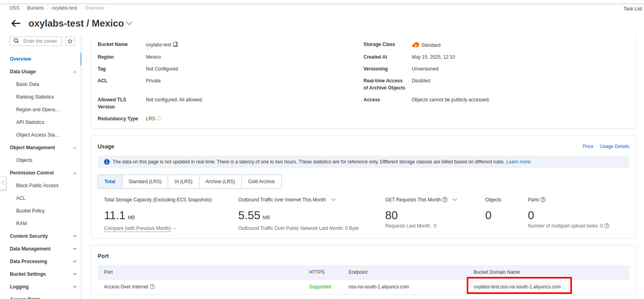Click the star favorites icon beside search
Image resolution: width=644 pixels, height=299 pixels.
[70, 41]
